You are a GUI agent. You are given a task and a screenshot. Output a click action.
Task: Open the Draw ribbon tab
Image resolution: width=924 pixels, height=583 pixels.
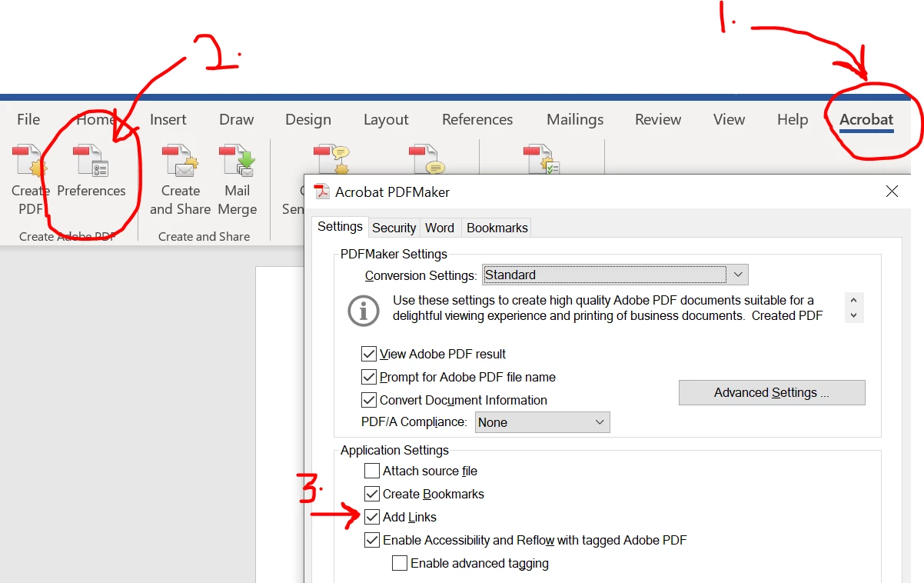236,119
